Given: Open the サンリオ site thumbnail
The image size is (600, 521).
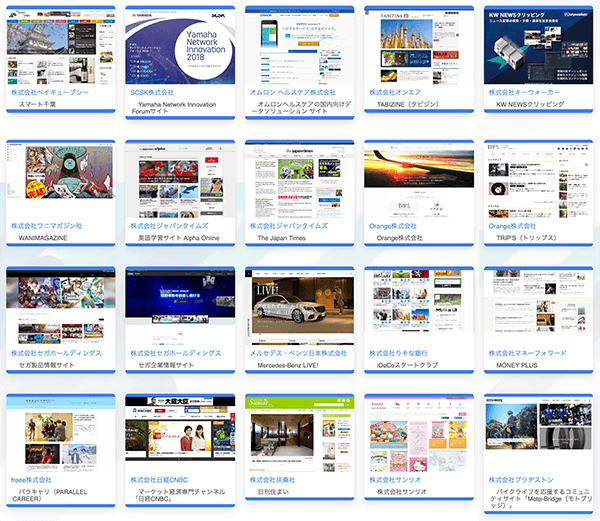Looking at the screenshot, I should (419, 434).
